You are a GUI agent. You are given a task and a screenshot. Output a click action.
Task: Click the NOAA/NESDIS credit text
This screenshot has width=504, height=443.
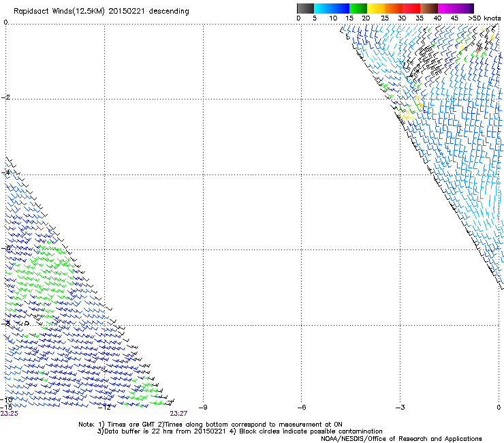(401, 439)
